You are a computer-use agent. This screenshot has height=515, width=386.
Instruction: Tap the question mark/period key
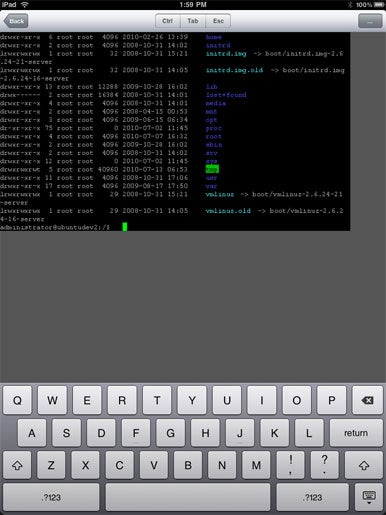[325, 465]
